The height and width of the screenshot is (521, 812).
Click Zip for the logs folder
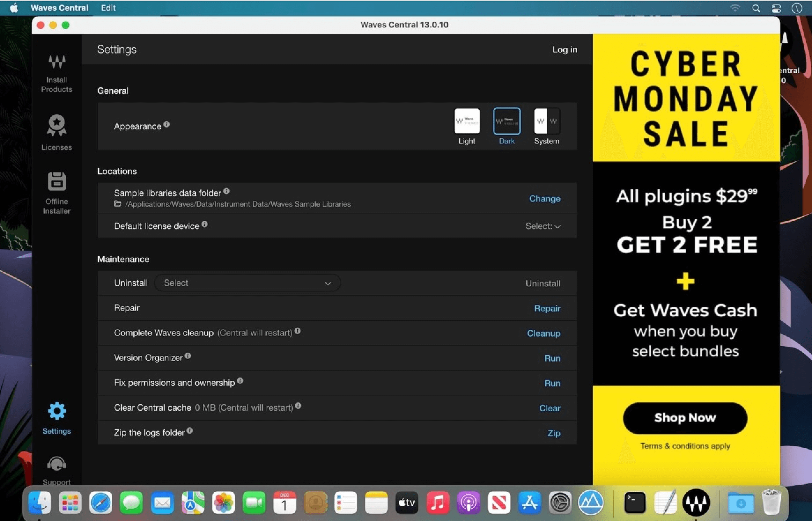[x=554, y=433]
